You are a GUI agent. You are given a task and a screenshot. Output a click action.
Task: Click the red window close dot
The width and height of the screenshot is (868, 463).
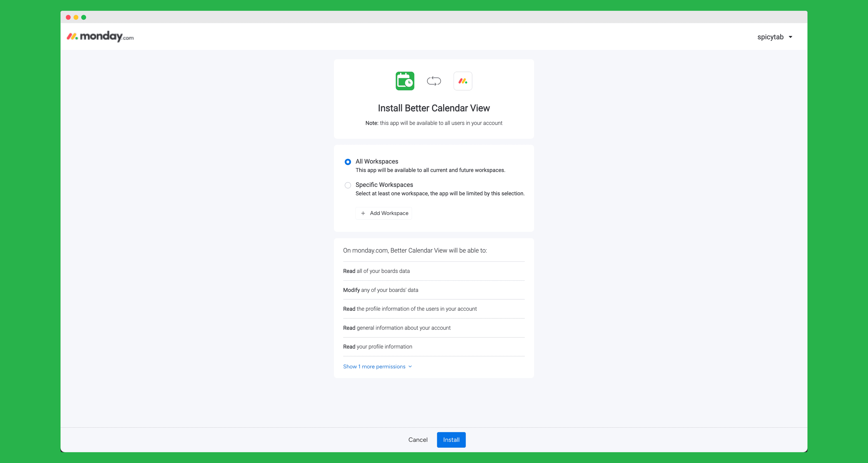68,17
